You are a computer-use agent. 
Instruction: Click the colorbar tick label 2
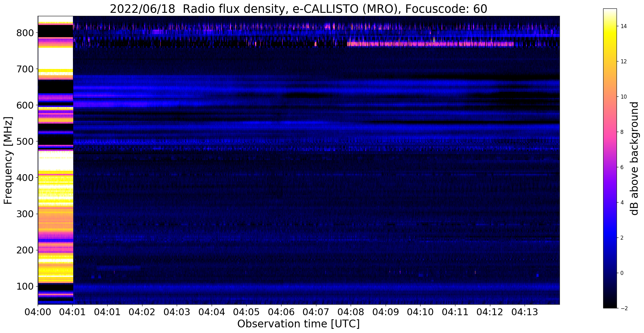[622, 238]
